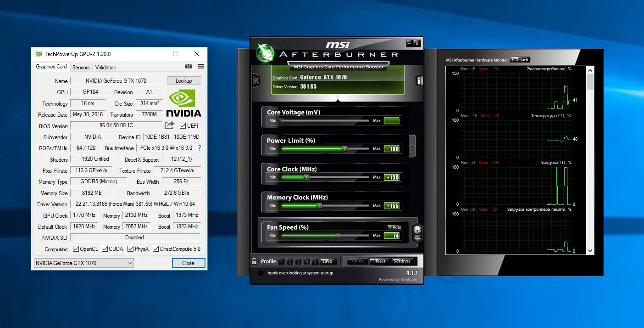Adjust the Core Clock slider
Screen dimensions: 644x328
point(325,177)
